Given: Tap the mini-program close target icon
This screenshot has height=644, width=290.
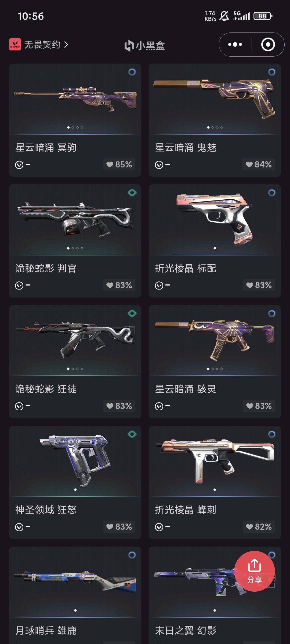Looking at the screenshot, I should [x=268, y=45].
